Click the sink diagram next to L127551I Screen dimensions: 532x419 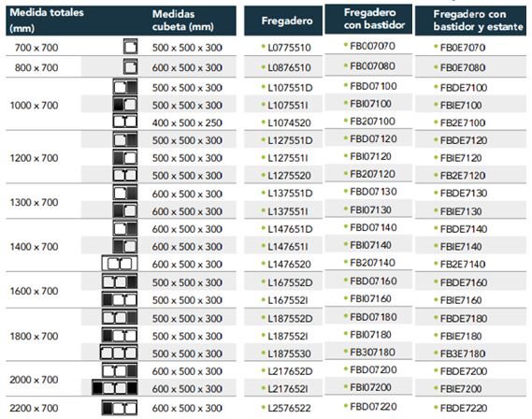(125, 158)
